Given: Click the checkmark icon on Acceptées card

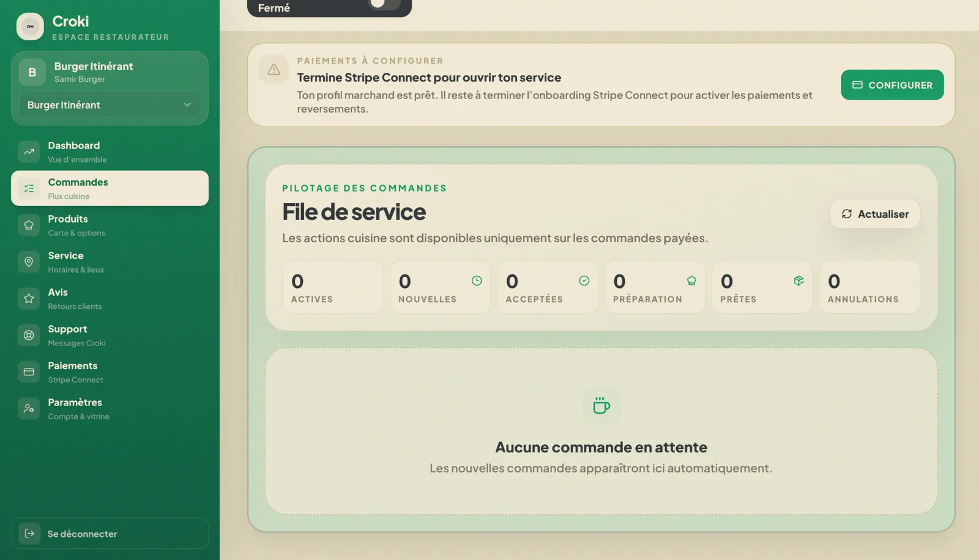Looking at the screenshot, I should point(584,281).
